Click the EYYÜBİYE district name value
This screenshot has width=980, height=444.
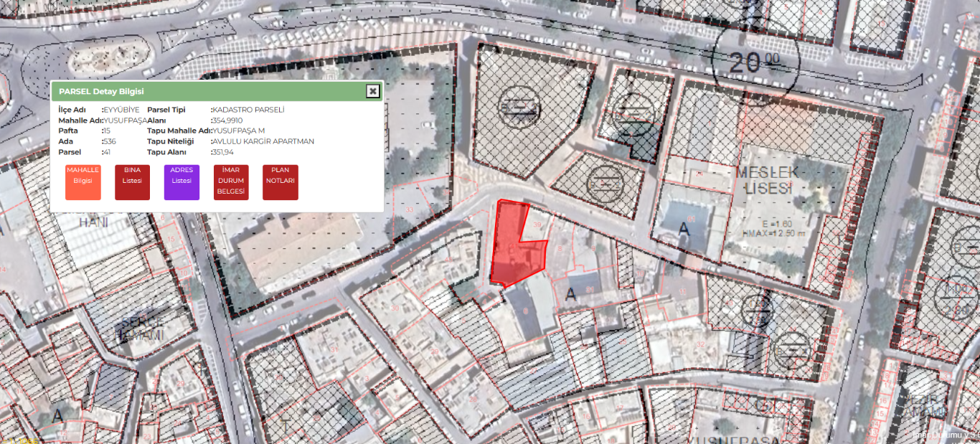tap(122, 110)
